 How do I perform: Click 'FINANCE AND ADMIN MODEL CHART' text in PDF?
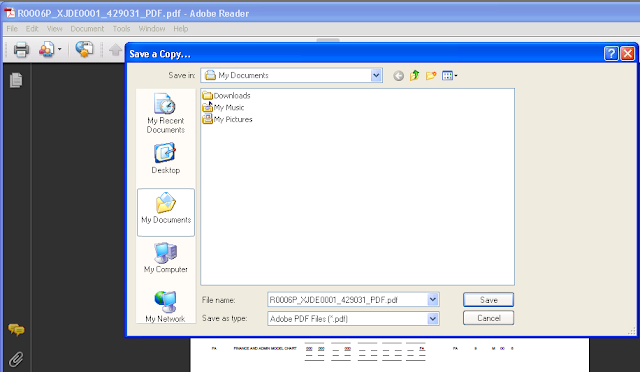[264, 348]
